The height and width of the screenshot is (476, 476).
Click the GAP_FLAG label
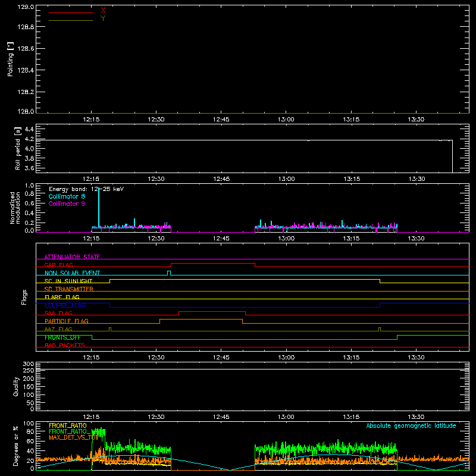pyautogui.click(x=58, y=265)
